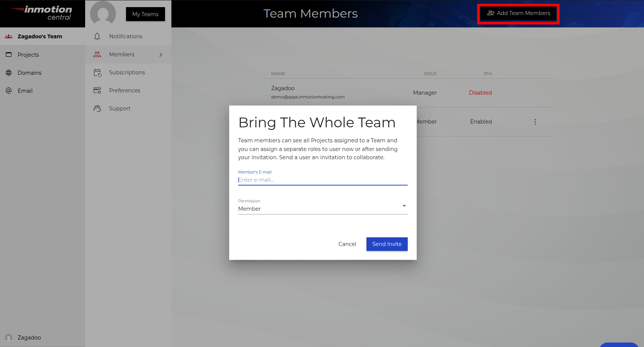Select Zagadoo's Team in the sidebar
The width and height of the screenshot is (644, 347).
click(39, 36)
